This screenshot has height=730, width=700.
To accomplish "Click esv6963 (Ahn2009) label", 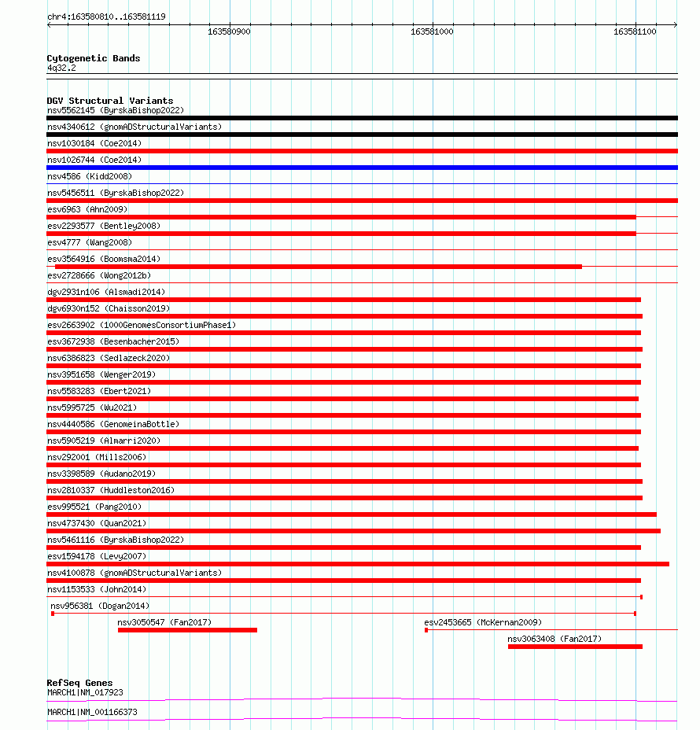I will (x=87, y=209).
